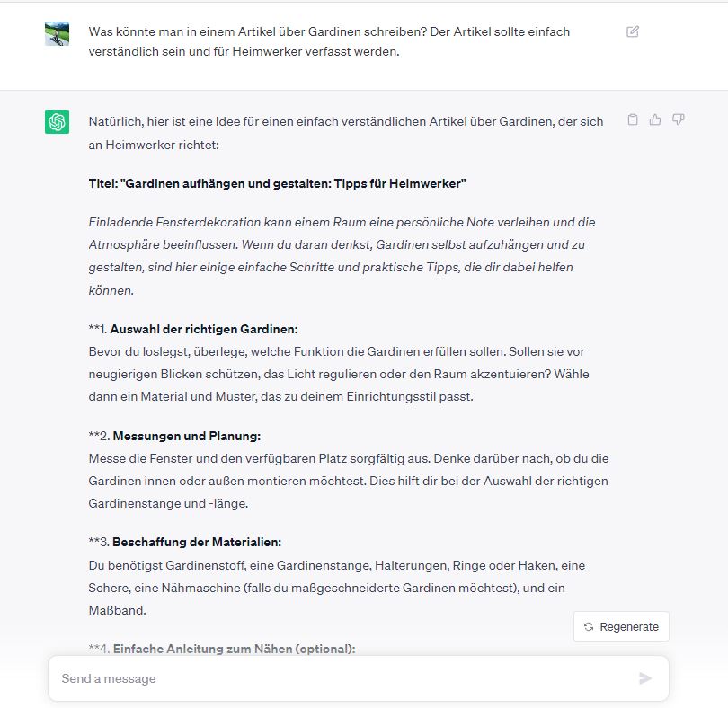Click the user's question about Gardinen
728x708 pixels.
coord(329,41)
